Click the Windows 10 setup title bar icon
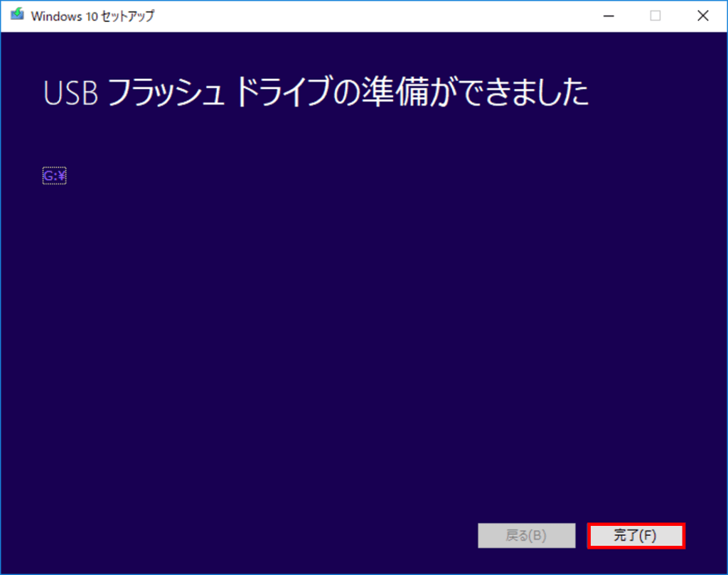Image resolution: width=728 pixels, height=575 pixels. point(17,15)
